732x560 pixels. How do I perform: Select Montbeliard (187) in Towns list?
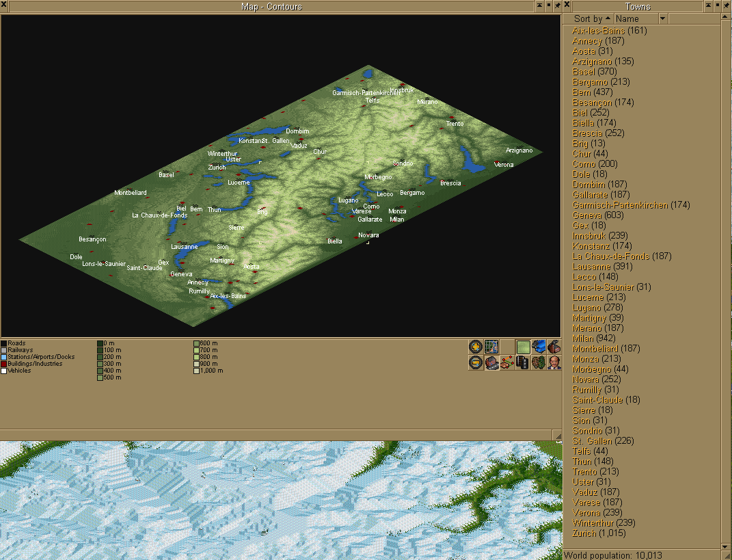(606, 349)
